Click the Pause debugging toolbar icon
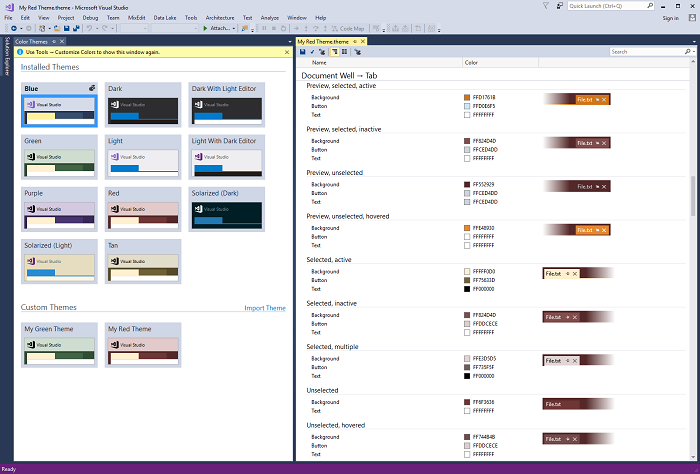Image resolution: width=700 pixels, height=474 pixels. pos(264,29)
